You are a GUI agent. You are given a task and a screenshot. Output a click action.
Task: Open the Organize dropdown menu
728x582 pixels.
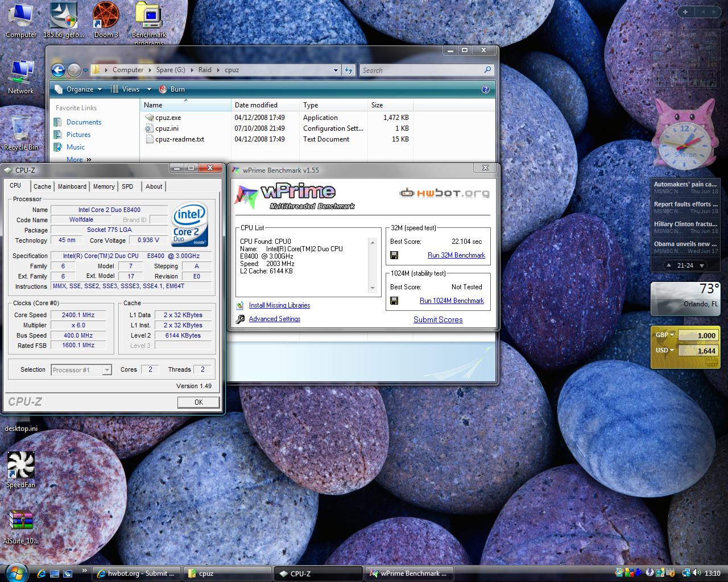pyautogui.click(x=78, y=89)
